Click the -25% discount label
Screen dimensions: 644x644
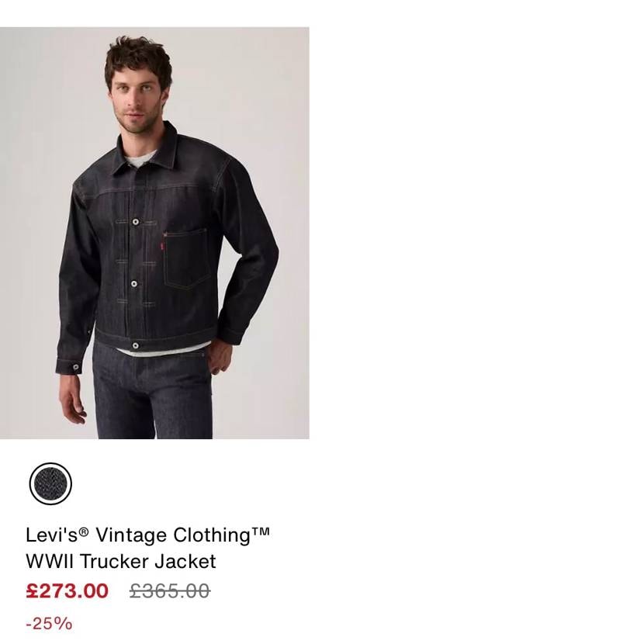tap(49, 623)
